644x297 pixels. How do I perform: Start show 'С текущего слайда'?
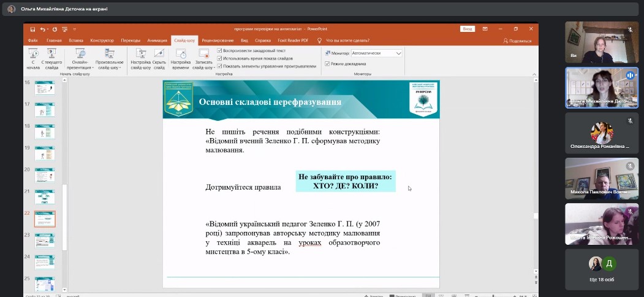tap(51, 59)
